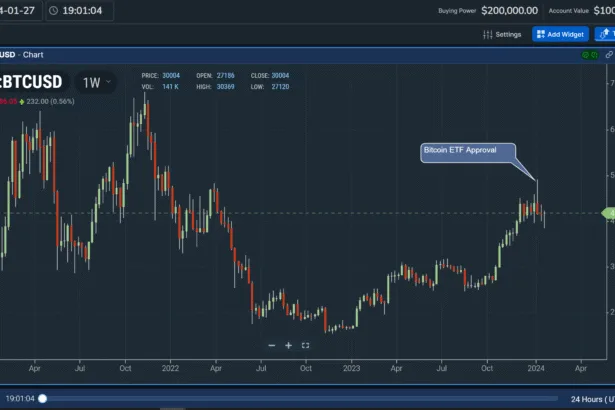Zoom out using the chart minus icon

[x=271, y=345]
